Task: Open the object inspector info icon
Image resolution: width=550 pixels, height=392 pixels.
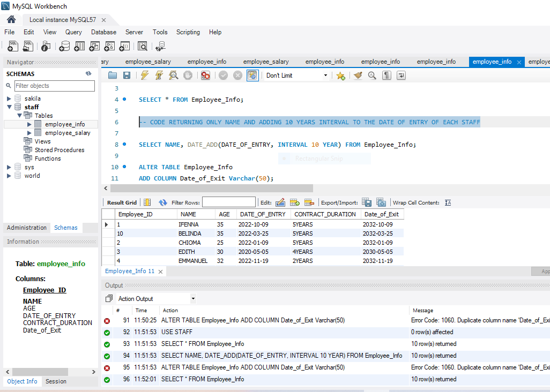Action: tap(46, 46)
